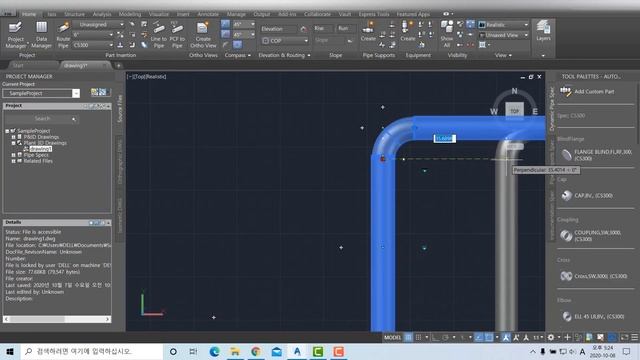Click Details panel horizontal scrollbar
Viewport: 640px width, 360px height.
pos(57,319)
